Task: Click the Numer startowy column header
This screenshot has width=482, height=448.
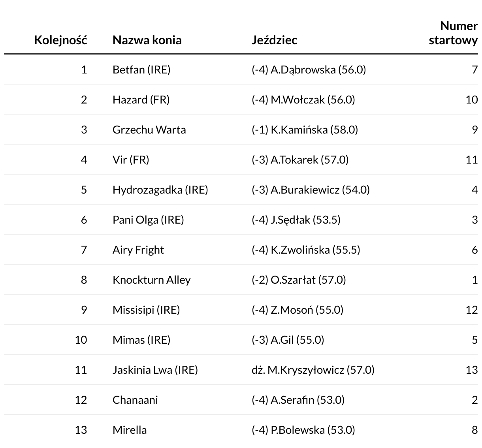Action: click(453, 33)
